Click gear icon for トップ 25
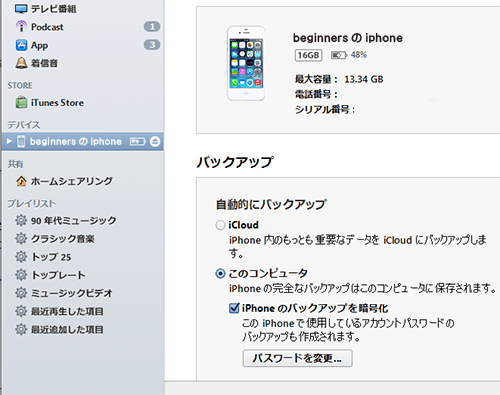 21,257
